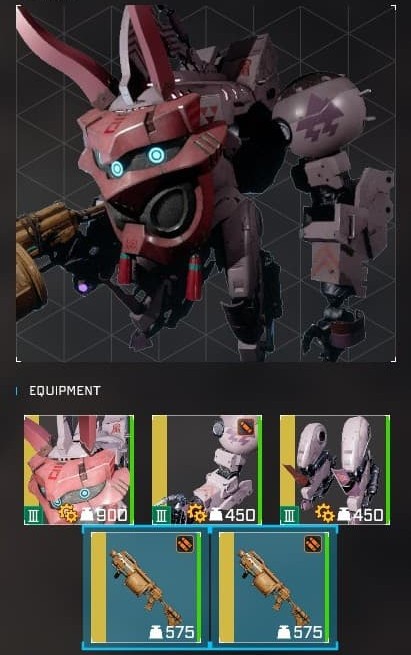Image resolution: width=411 pixels, height=655 pixels.
Task: Click the orange ammo icon on the arm card
Action: tap(246, 427)
